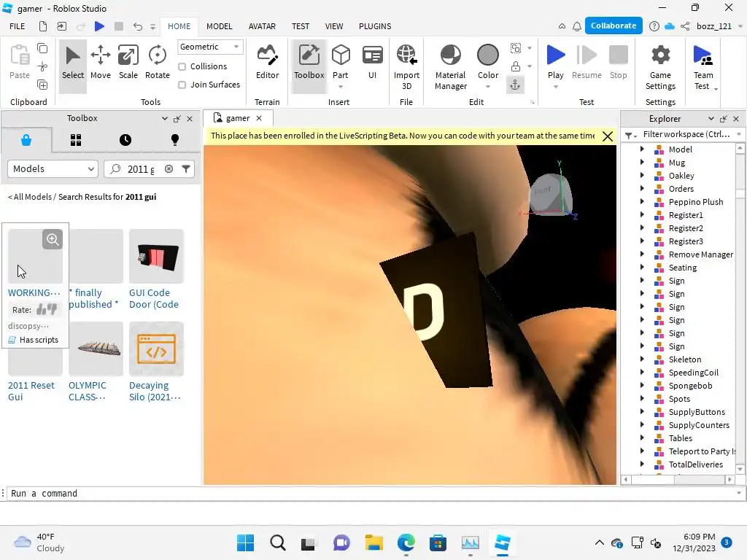Open the Models category dropdown
The height and width of the screenshot is (560, 747).
point(53,168)
